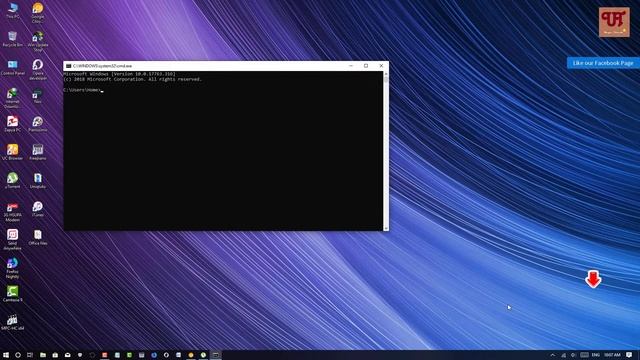Screen dimensions: 640x360
Task: Minimize the Command Prompt window
Action: pos(351,66)
